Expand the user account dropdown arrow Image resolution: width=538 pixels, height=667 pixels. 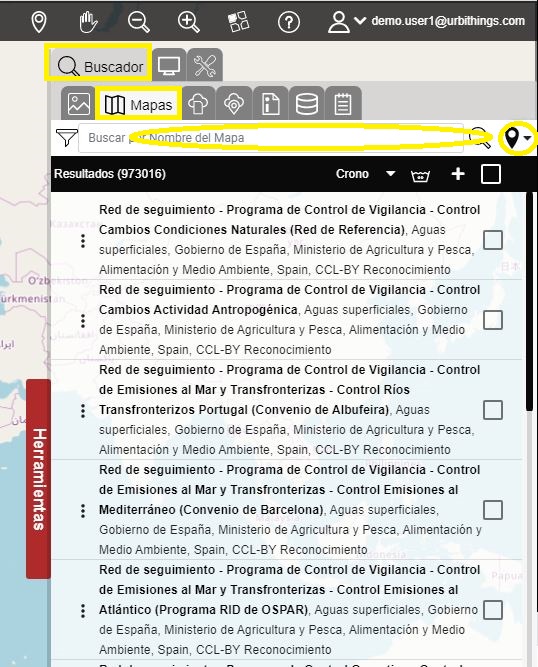(360, 20)
